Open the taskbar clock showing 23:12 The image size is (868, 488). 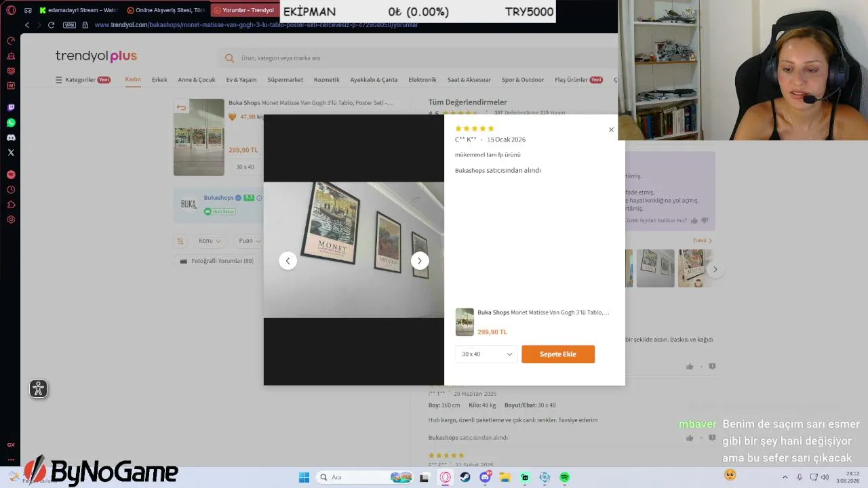click(848, 477)
